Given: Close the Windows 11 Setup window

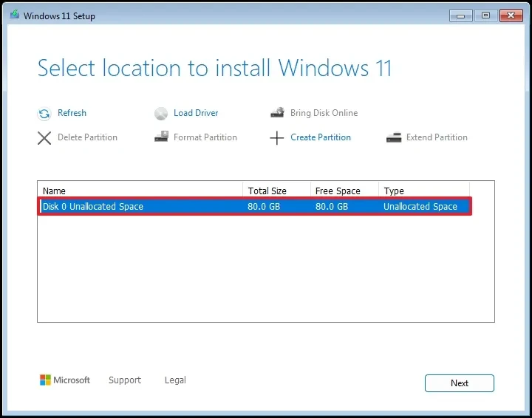Looking at the screenshot, I should point(510,15).
